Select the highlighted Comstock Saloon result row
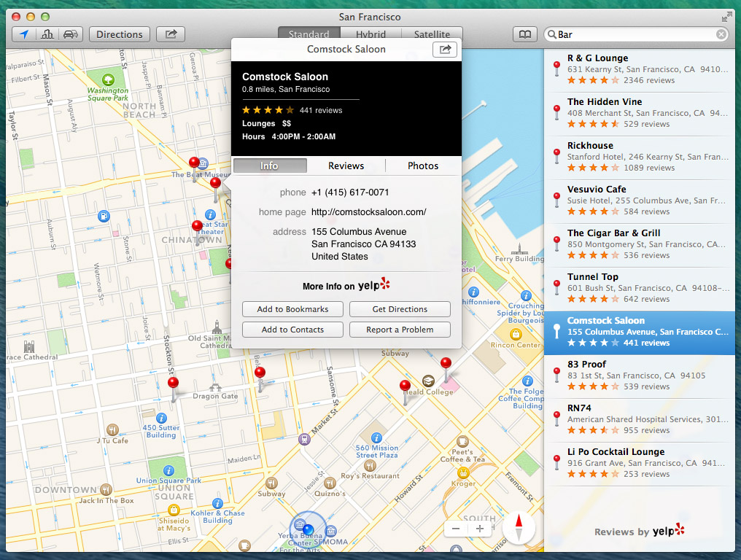 point(640,332)
